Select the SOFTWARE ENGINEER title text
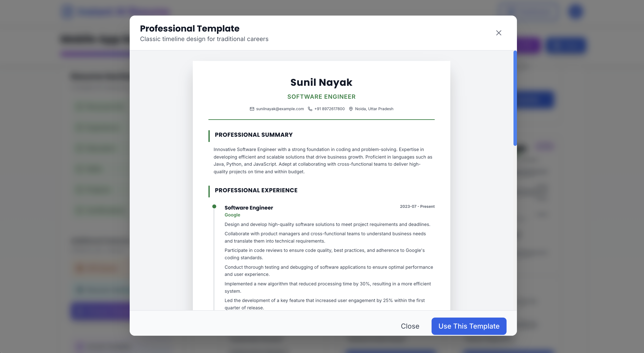644x353 pixels. tap(321, 97)
